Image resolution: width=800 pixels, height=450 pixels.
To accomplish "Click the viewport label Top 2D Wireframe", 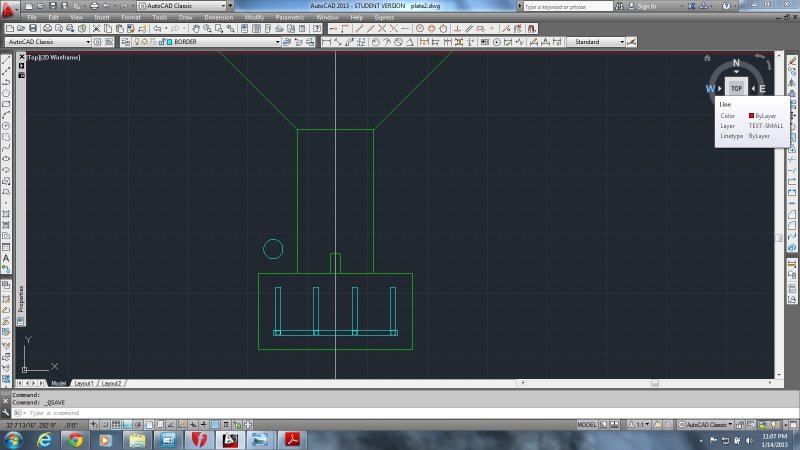I will coord(54,57).
